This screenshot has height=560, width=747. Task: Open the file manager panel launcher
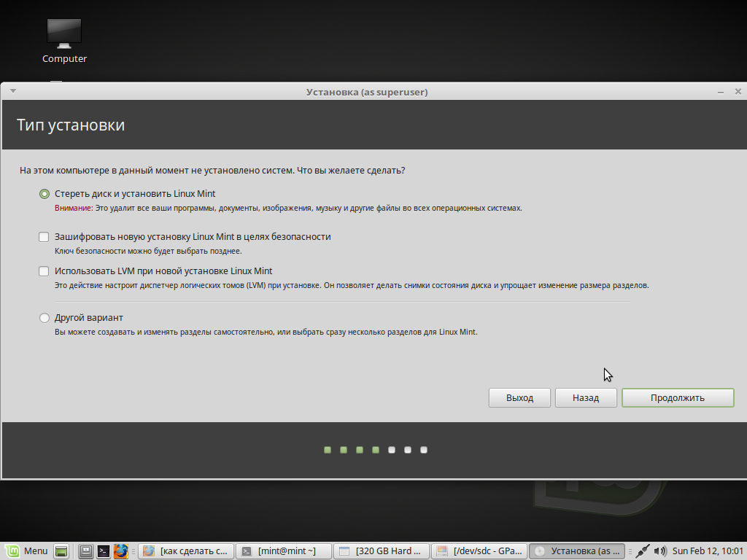click(85, 551)
